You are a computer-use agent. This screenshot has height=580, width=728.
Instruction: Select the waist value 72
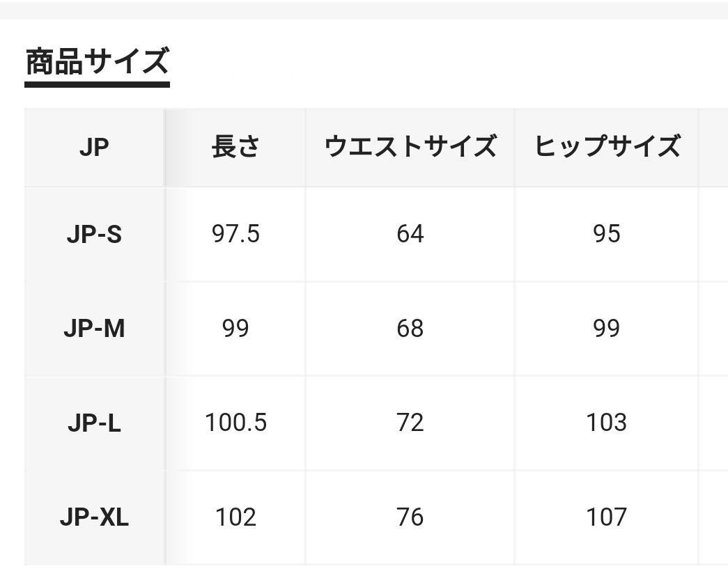[x=410, y=423]
